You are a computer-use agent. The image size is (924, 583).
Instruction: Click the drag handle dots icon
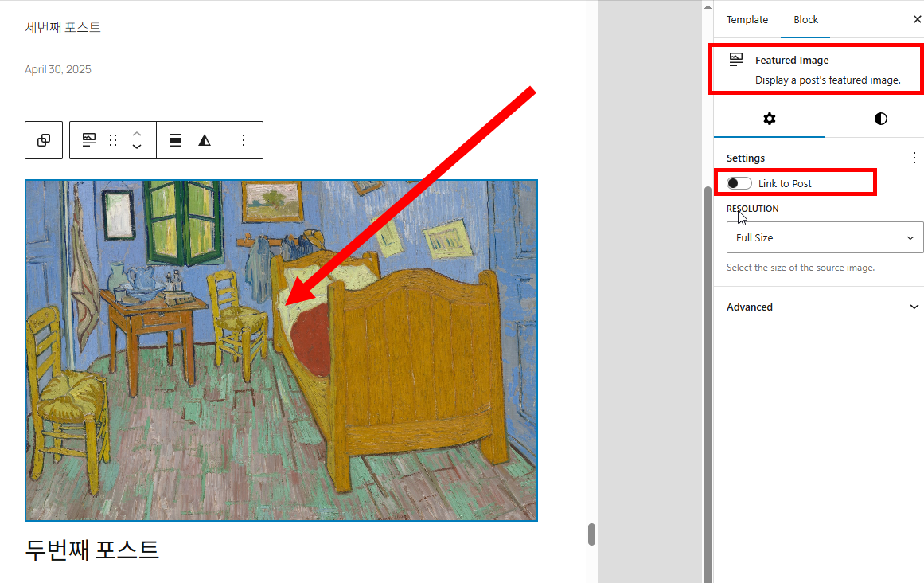pyautogui.click(x=113, y=140)
